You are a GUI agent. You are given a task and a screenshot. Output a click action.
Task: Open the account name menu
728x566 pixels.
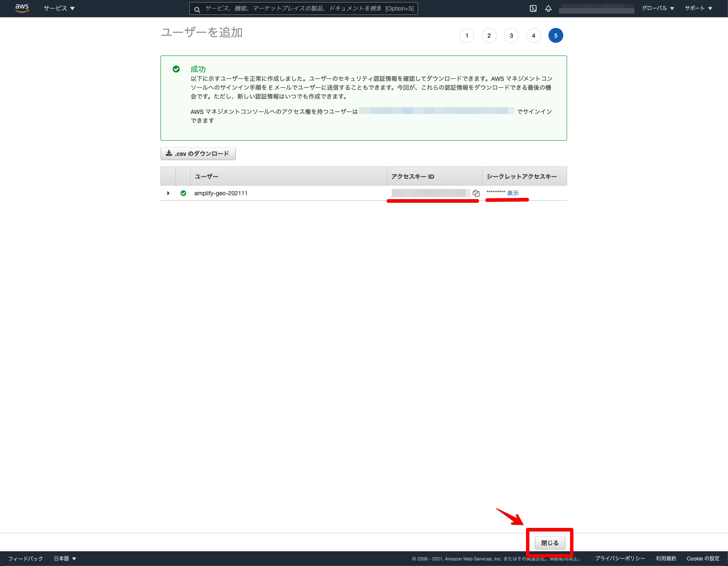click(596, 8)
